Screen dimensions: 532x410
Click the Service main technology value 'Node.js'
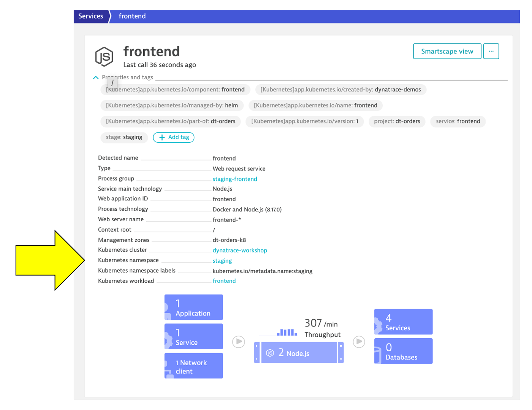click(x=222, y=189)
